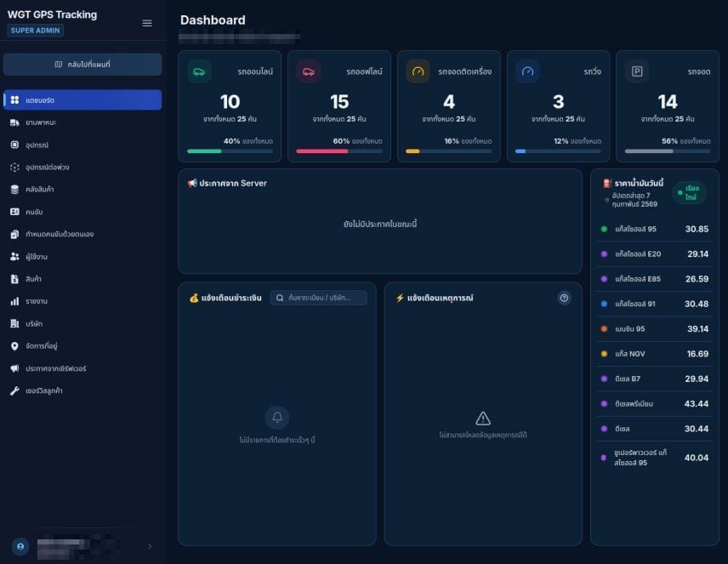Click the อุปกรณ์ device icon
This screenshot has width=728, height=564.
tap(14, 145)
